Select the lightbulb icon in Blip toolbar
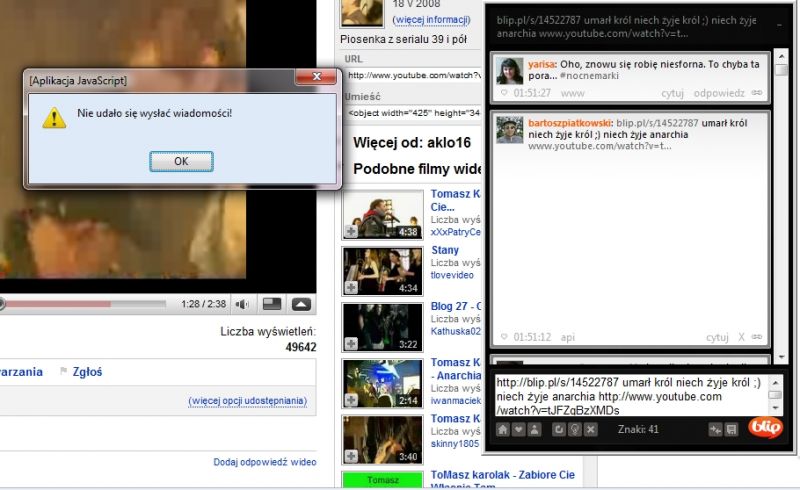The width and height of the screenshot is (800, 490). coord(574,429)
